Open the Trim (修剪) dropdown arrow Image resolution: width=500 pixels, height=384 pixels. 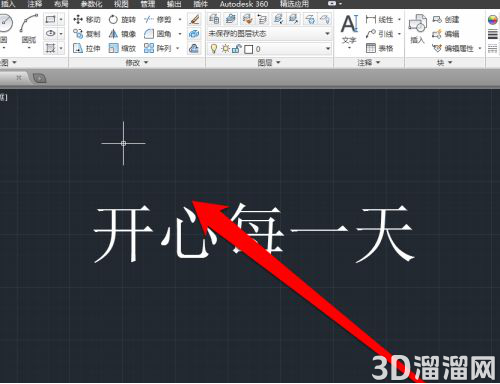[x=180, y=19]
